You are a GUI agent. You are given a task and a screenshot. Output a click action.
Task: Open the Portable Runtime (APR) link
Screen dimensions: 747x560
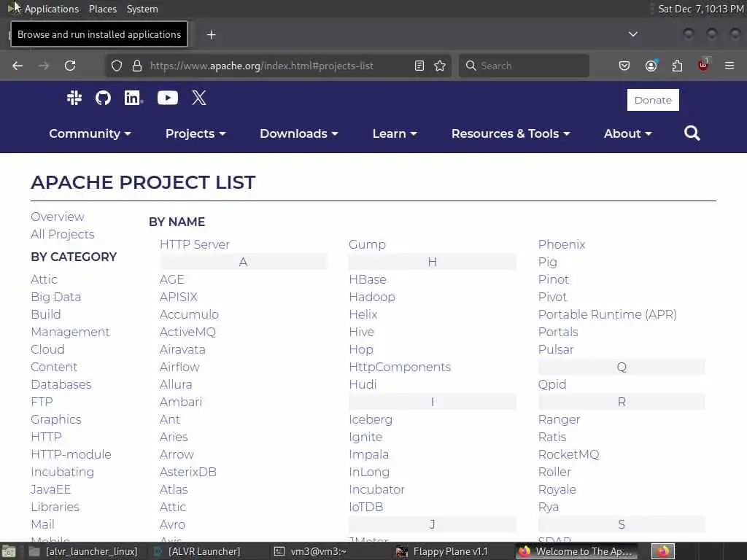click(x=607, y=315)
